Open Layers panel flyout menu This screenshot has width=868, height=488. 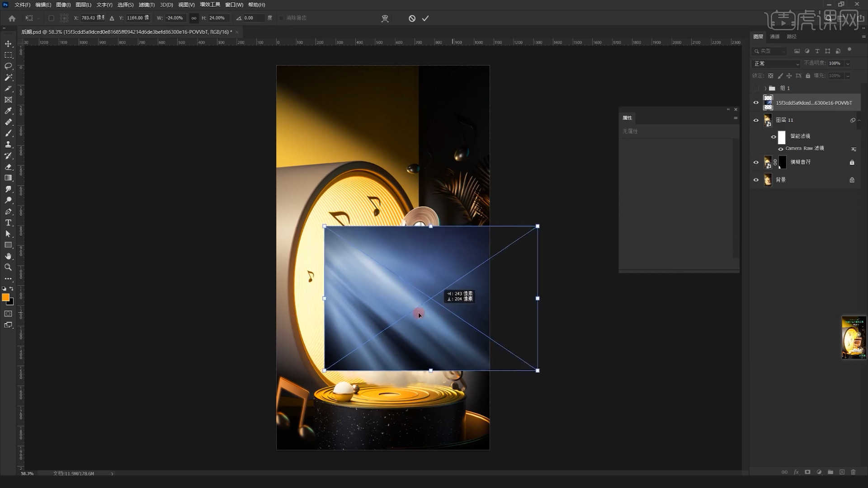(x=863, y=37)
